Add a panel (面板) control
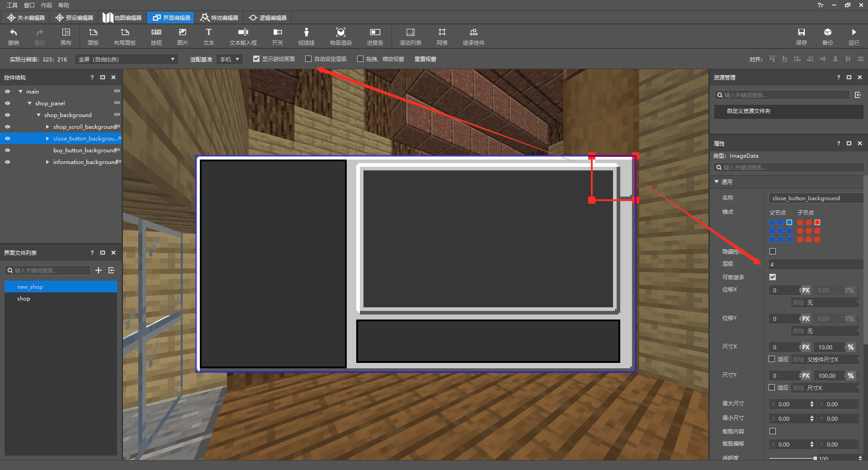Viewport: 868px width, 470px height. tap(93, 37)
